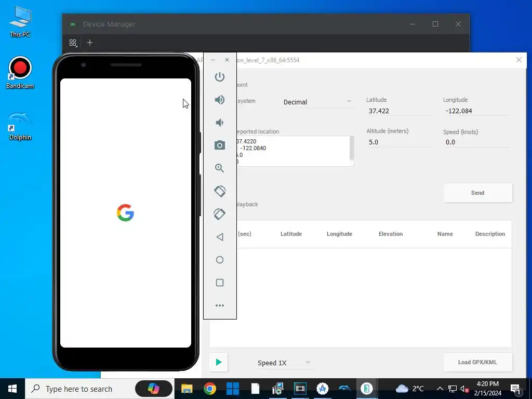532x399 pixels.
Task: Open more options three-dots icon in emulator toolbar
Action: click(220, 305)
